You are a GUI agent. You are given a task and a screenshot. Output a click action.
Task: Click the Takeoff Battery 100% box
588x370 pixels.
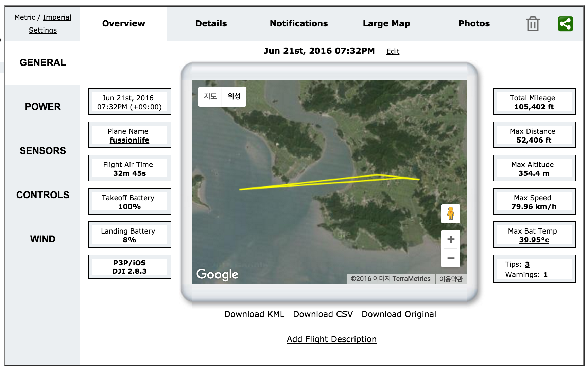pyautogui.click(x=129, y=201)
